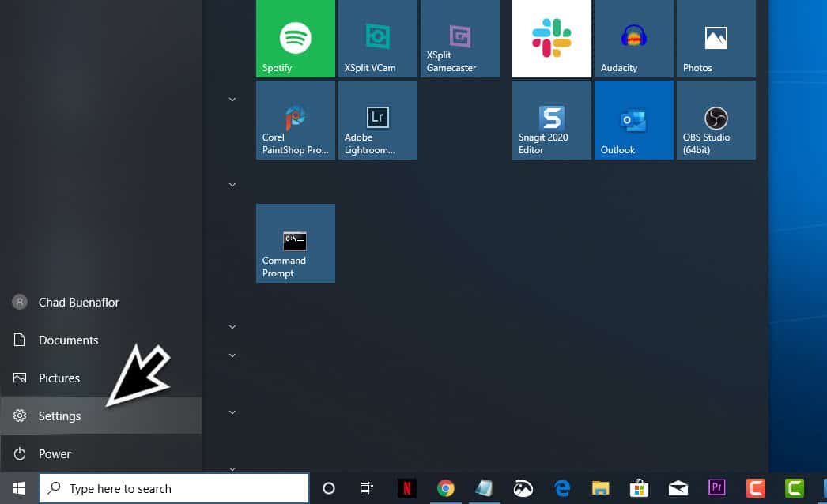Click the 'Type here to search' box

[174, 489]
